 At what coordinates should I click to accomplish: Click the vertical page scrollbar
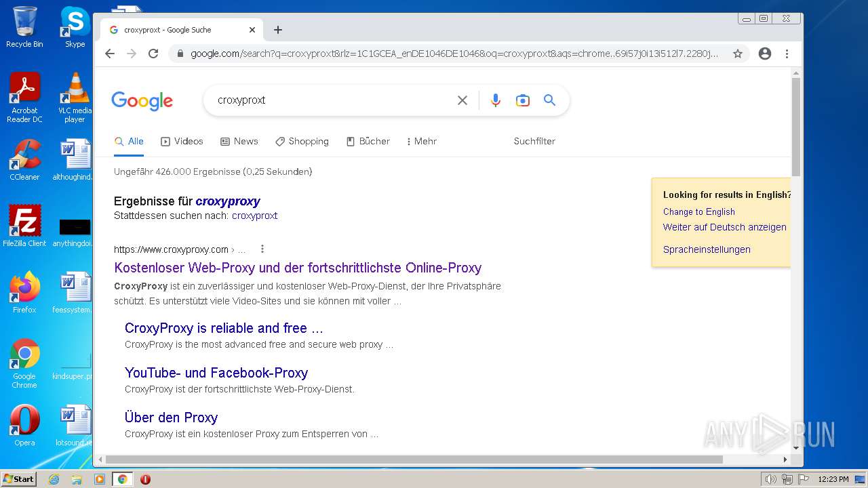click(x=796, y=126)
